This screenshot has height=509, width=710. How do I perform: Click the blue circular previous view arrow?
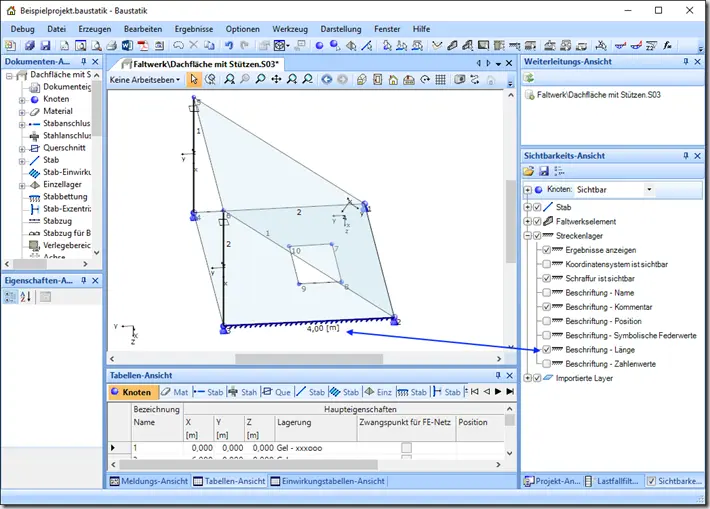326,80
